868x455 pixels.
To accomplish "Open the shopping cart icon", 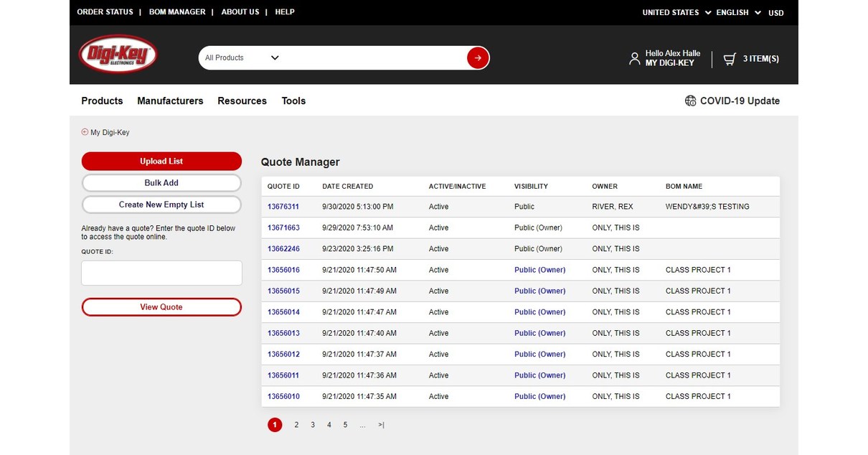I will tap(730, 58).
